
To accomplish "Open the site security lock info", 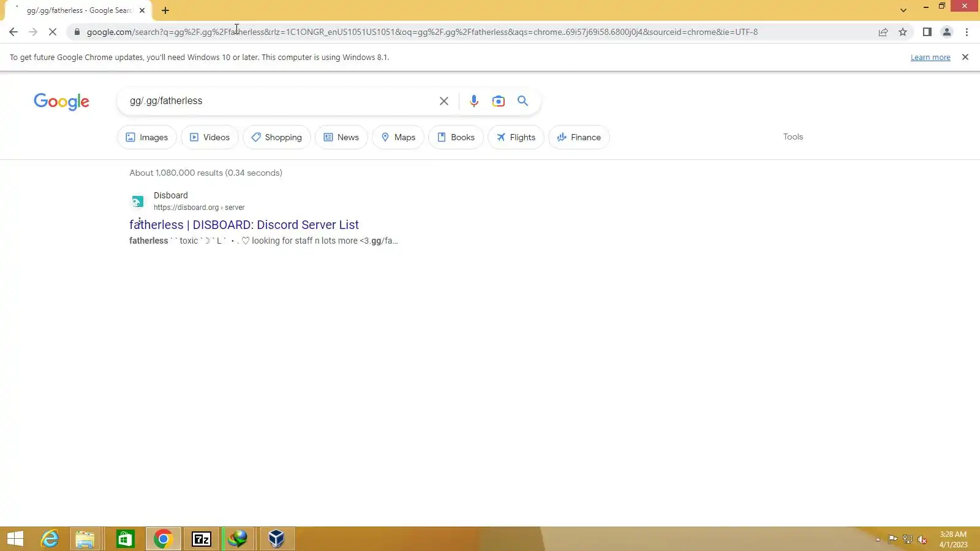I will click(77, 32).
